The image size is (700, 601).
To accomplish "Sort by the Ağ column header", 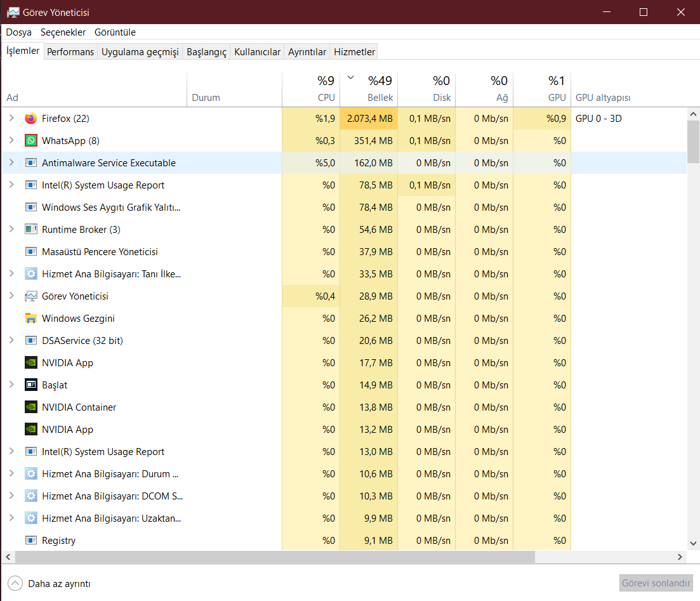I will (x=484, y=89).
